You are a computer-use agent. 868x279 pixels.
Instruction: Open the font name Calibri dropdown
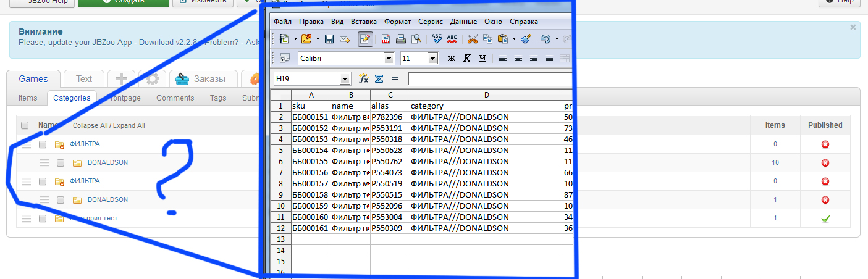pos(389,59)
